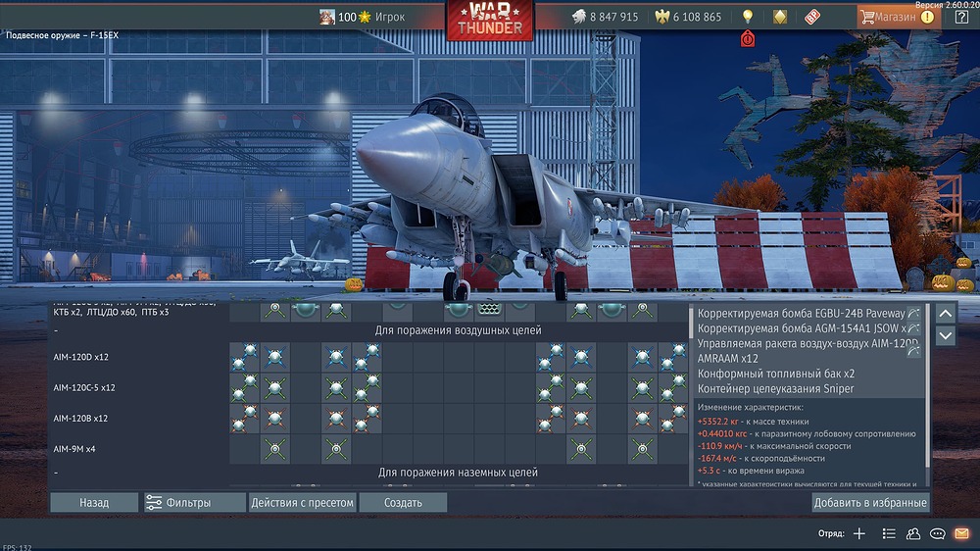Open ballistics icon beside AGM-154A1 JSOW

coord(913,327)
